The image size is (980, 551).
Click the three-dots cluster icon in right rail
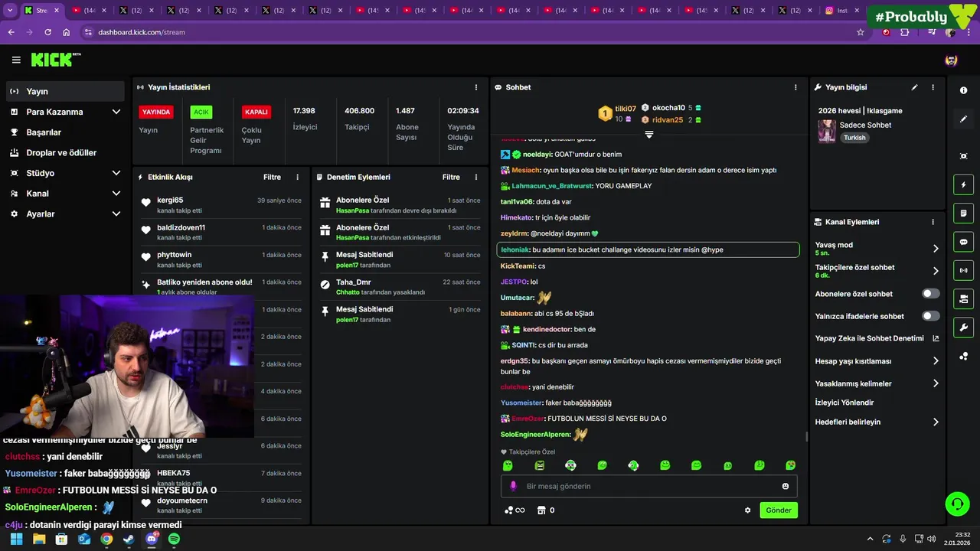click(x=963, y=356)
